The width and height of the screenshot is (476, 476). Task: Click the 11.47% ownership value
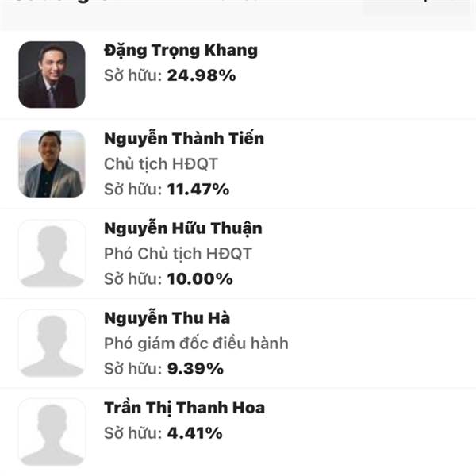pos(198,189)
